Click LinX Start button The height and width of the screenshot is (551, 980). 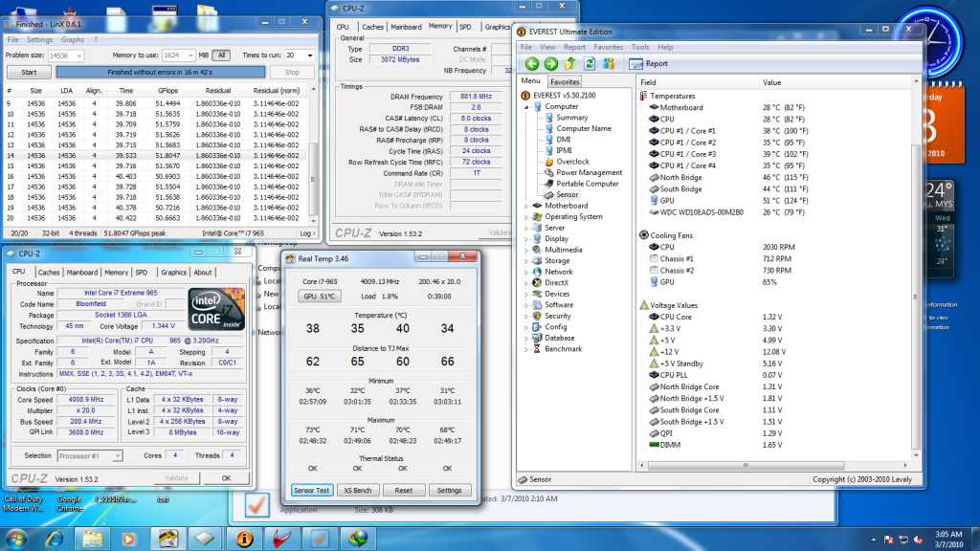pyautogui.click(x=29, y=73)
